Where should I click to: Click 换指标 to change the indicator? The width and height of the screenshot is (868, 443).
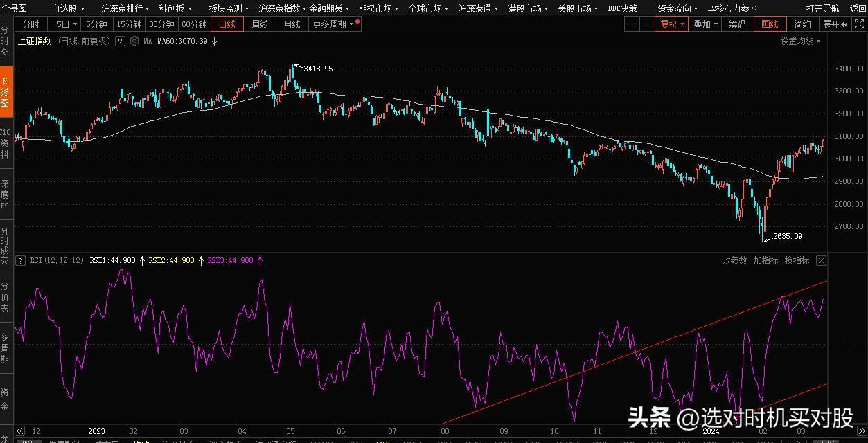tap(797, 261)
